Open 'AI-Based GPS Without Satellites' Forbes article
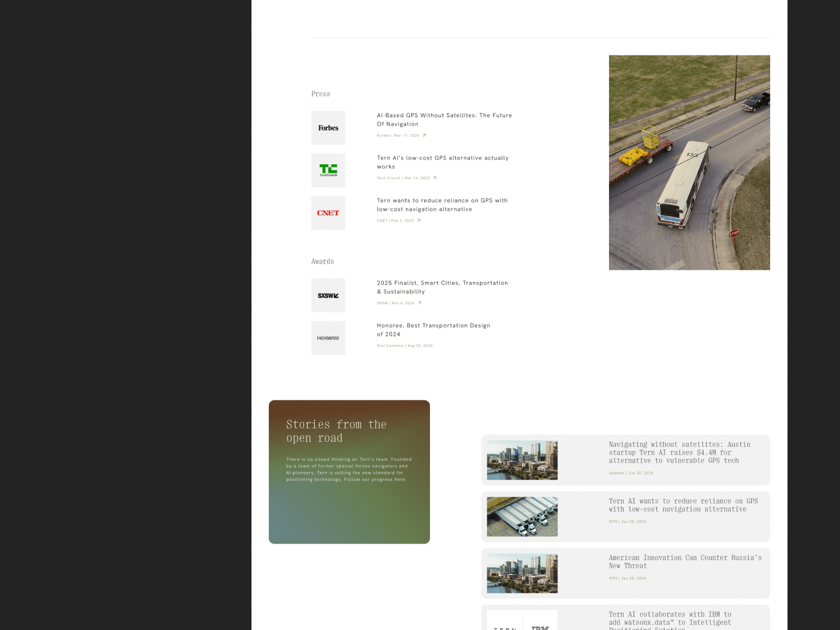This screenshot has width=840, height=630. pos(444,120)
